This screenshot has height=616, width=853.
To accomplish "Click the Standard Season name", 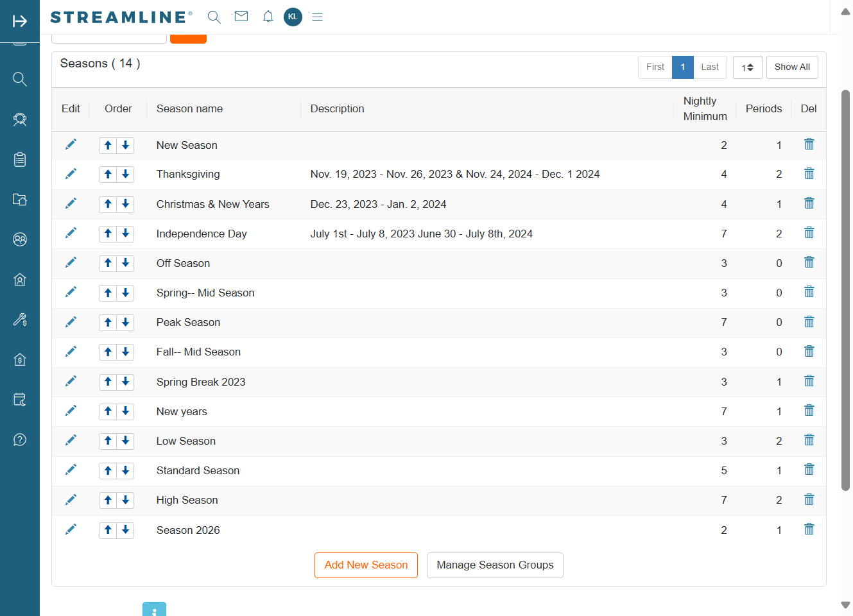I will [x=198, y=470].
